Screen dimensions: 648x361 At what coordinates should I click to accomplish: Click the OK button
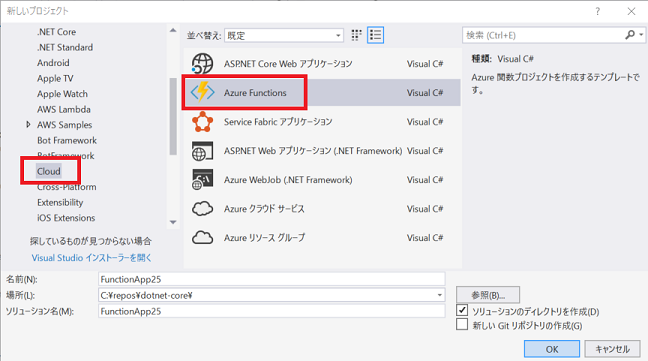(x=552, y=349)
